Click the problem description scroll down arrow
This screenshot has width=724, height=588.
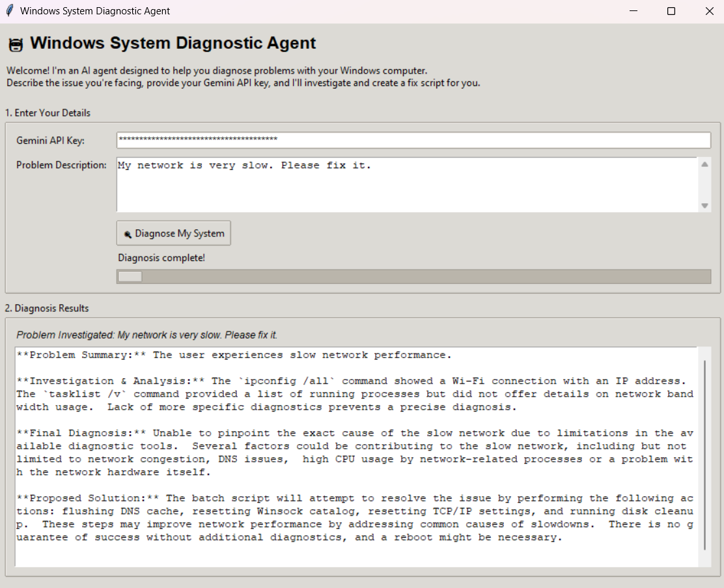pyautogui.click(x=704, y=206)
